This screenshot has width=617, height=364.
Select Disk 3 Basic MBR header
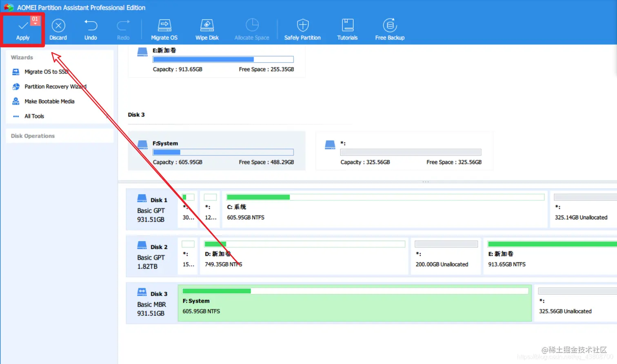click(152, 303)
